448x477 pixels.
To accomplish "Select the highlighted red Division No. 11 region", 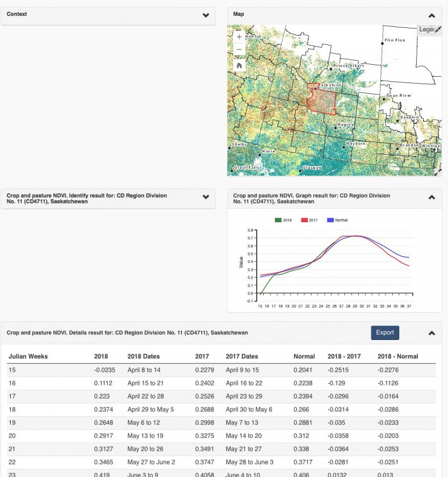I will tap(321, 102).
